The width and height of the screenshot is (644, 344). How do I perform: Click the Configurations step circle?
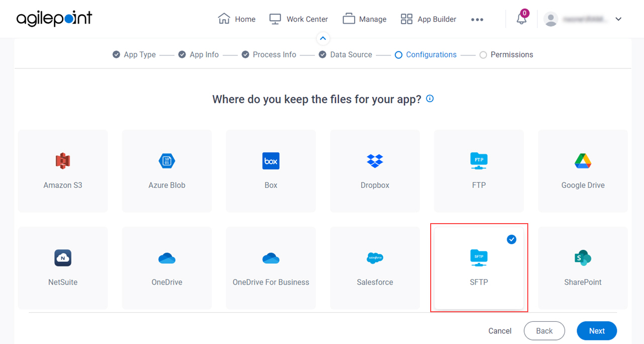[x=398, y=55]
